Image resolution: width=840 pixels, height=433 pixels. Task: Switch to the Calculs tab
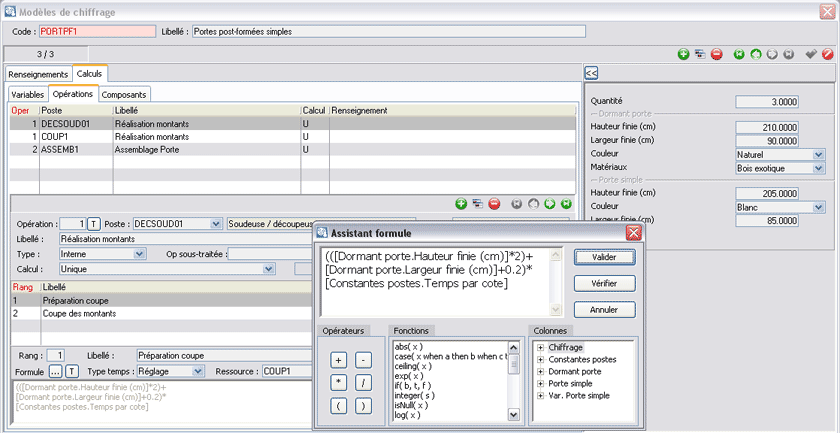(x=89, y=73)
